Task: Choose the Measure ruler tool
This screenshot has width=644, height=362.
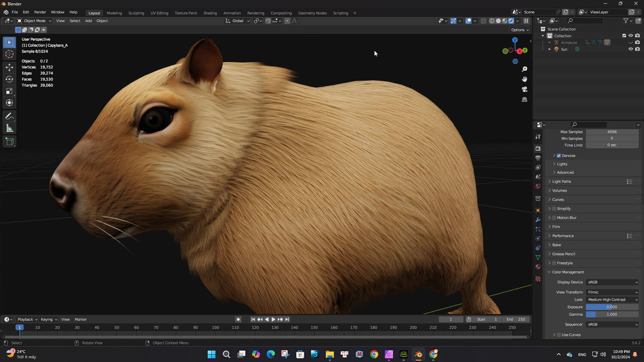Action: pos(9,128)
